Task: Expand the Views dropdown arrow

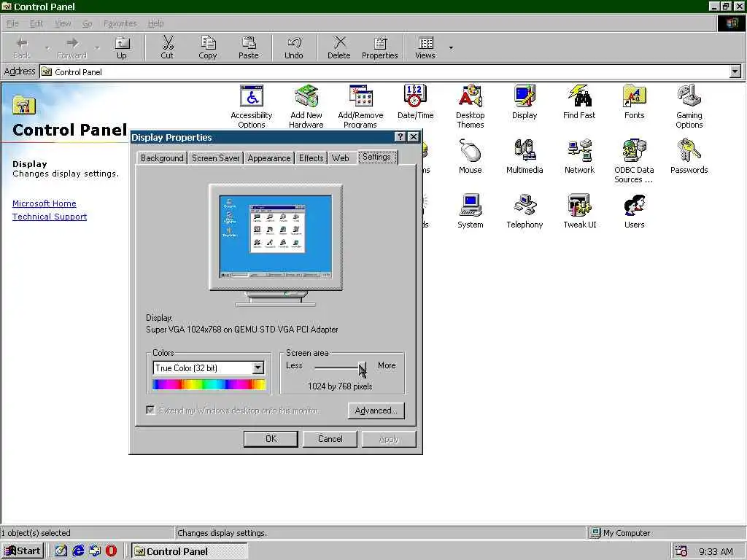Action: coord(451,47)
